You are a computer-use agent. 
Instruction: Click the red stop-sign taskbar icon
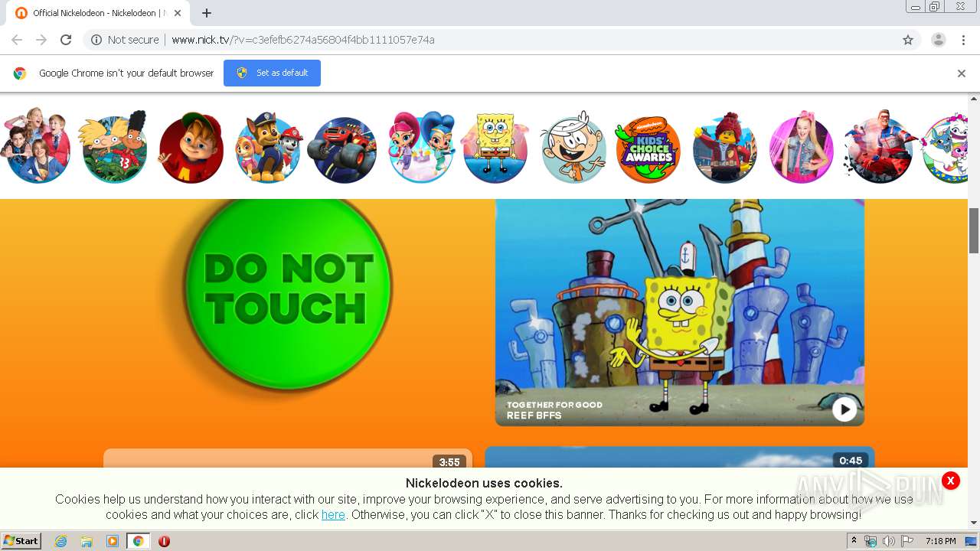click(x=164, y=541)
